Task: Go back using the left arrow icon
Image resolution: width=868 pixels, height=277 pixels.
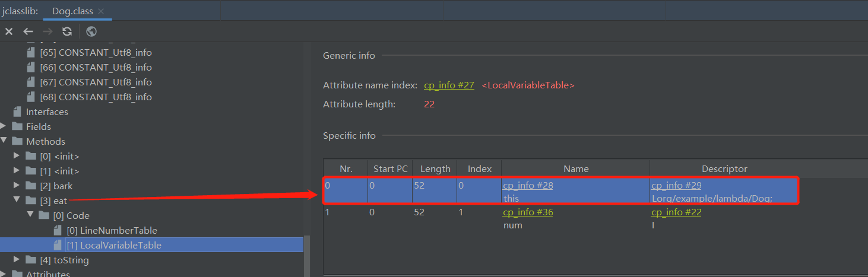Action: pyautogui.click(x=28, y=31)
